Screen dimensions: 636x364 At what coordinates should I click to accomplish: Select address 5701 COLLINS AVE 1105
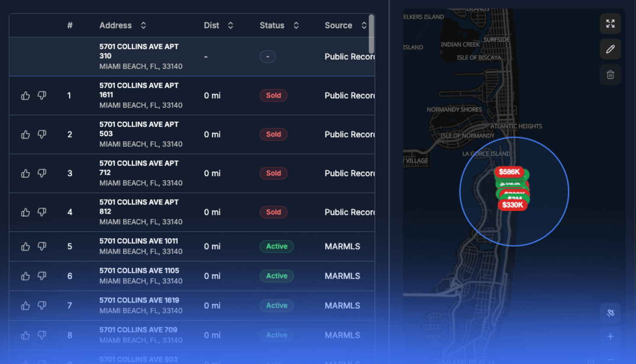click(x=139, y=271)
